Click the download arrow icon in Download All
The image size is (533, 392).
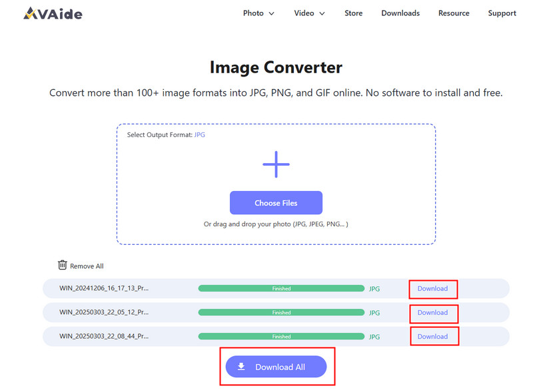coord(241,367)
